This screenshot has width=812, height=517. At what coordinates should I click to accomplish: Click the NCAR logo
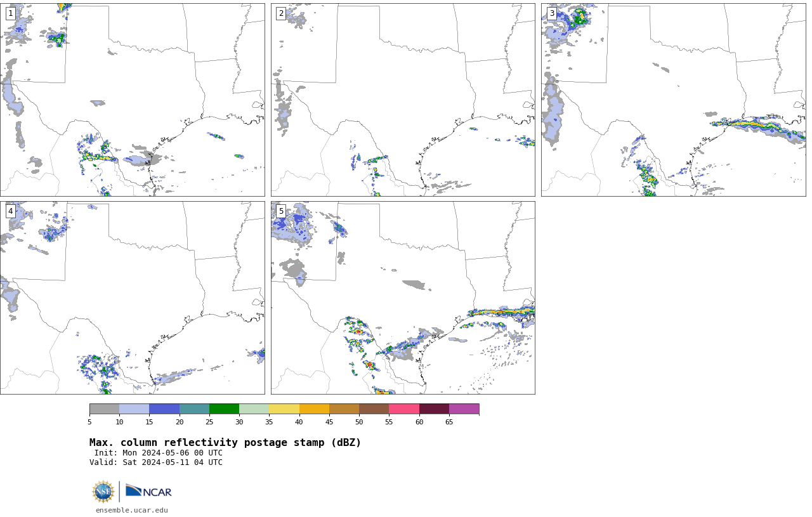pyautogui.click(x=148, y=492)
